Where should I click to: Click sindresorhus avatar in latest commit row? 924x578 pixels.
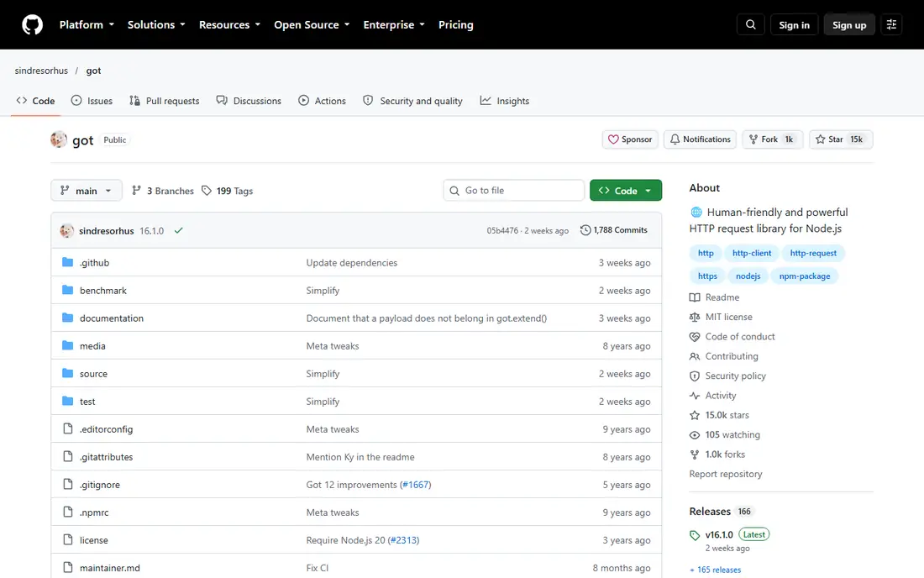click(66, 230)
